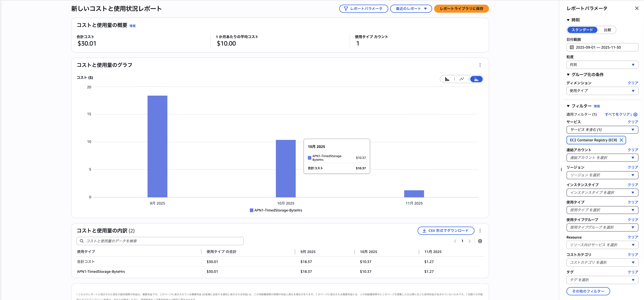This screenshot has width=644, height=300.
Task: Open graph panel three-dot options menu
Action: [480, 65]
